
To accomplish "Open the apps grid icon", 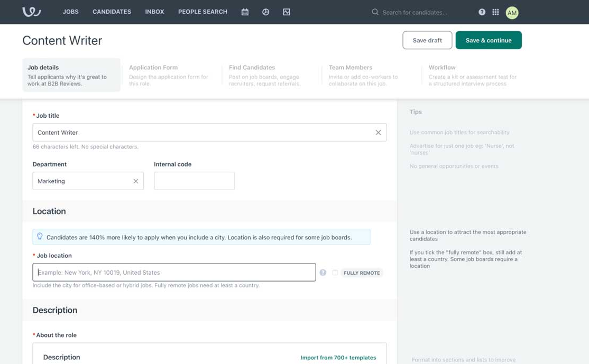I will coord(495,12).
